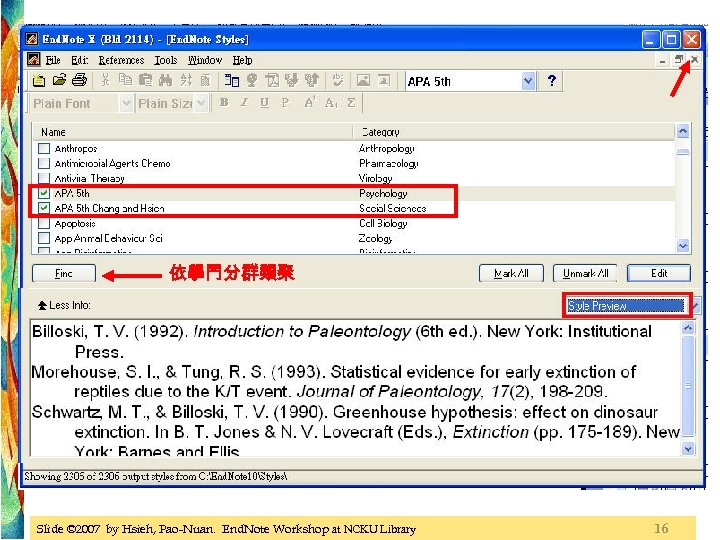Toggle Bold formatting button
The image size is (720, 540).
click(x=224, y=102)
